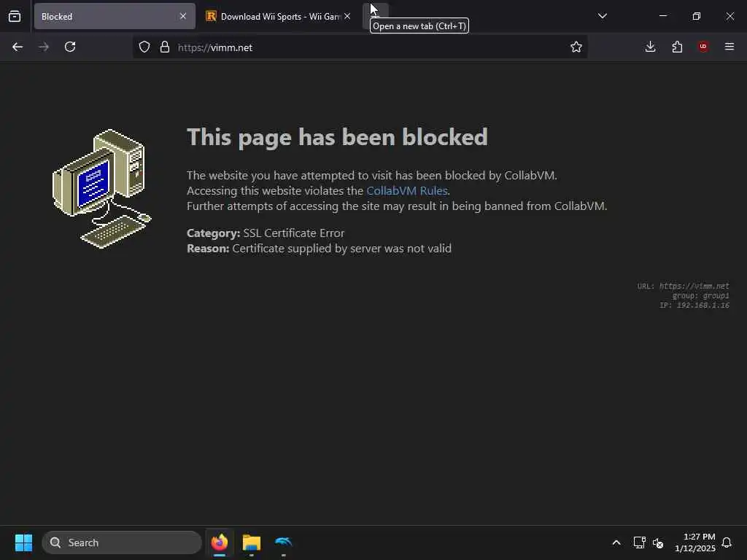
Task: Click the URL: https://vimm.net debug text
Action: pos(683,286)
